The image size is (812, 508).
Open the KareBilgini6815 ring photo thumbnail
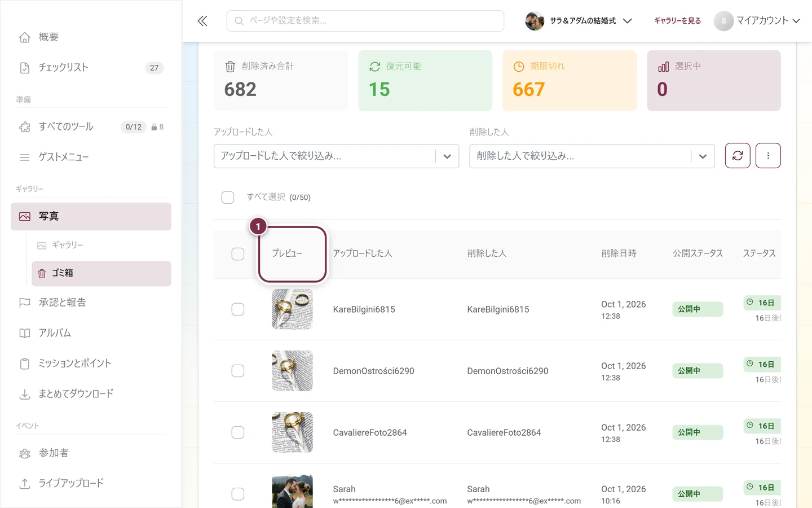coord(292,309)
